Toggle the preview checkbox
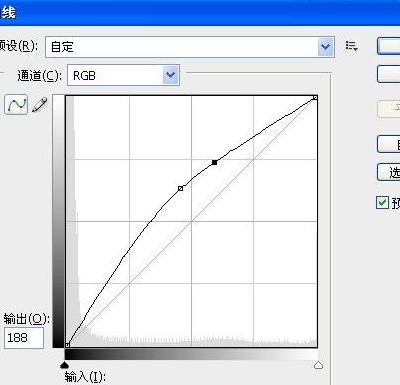 (382, 202)
